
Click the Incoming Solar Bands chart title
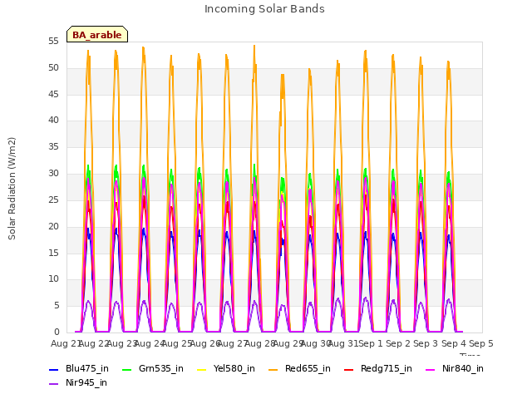point(264,9)
